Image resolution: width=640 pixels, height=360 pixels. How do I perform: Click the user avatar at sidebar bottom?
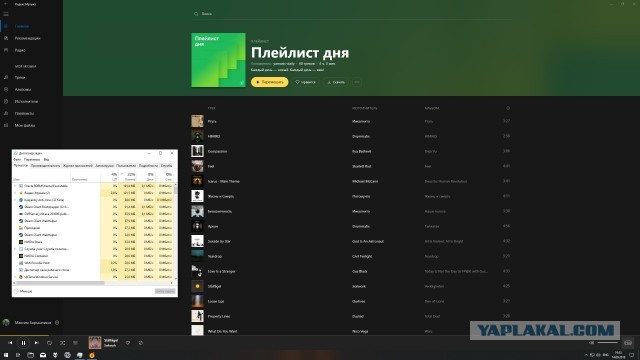(6, 322)
